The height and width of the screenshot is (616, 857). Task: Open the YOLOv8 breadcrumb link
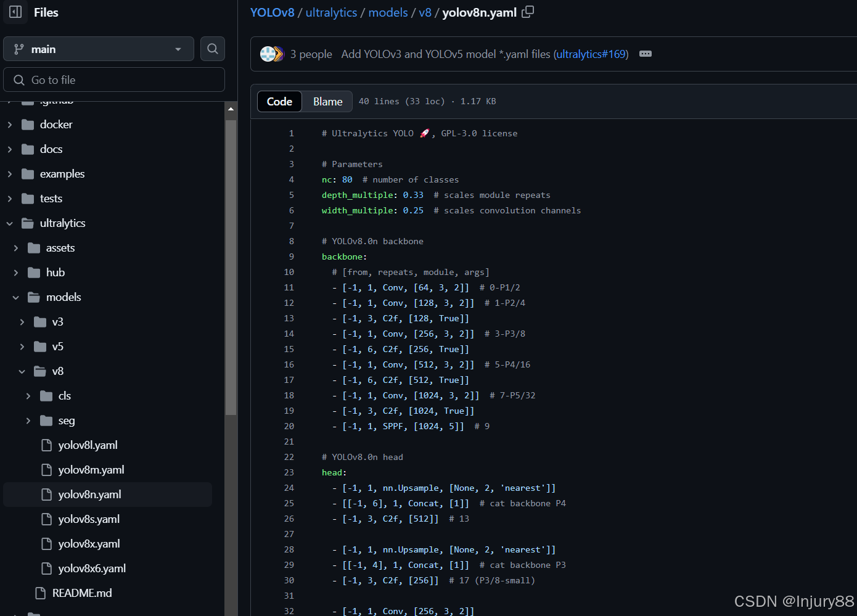click(x=273, y=12)
